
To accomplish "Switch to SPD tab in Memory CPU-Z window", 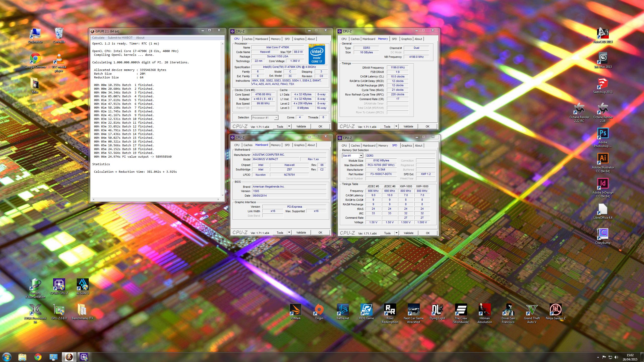I will 394,39.
